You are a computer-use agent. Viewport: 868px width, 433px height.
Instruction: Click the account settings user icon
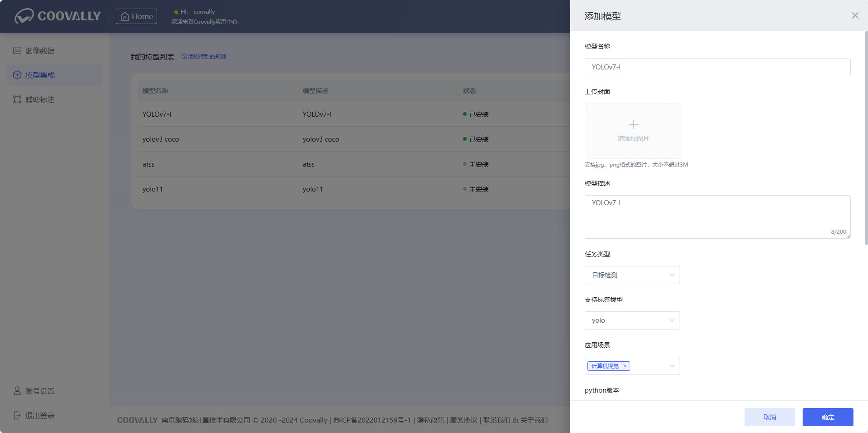17,391
